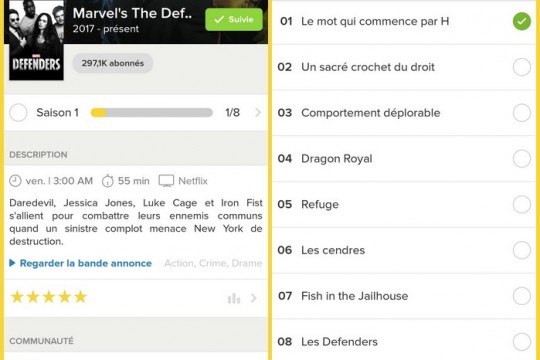Click the play triangle before trailer link

12,263
